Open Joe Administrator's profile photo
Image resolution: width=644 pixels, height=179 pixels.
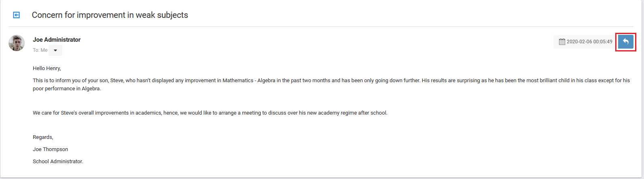[x=17, y=43]
